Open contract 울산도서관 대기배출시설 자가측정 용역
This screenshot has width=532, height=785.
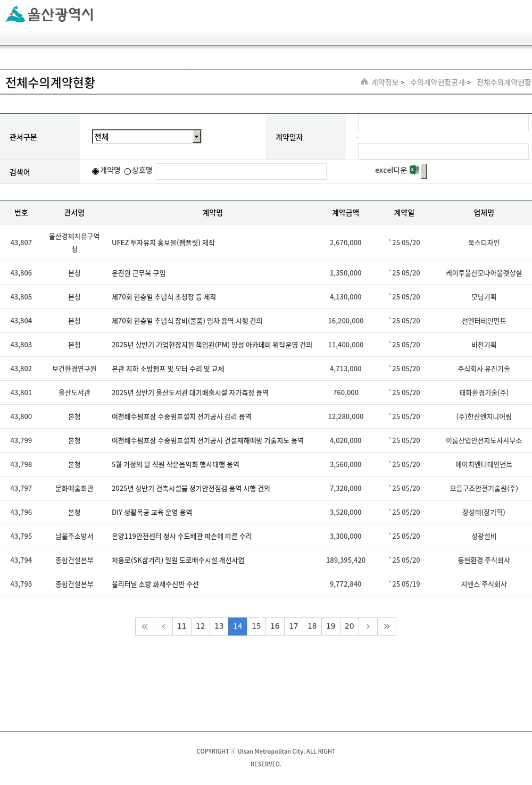coord(190,393)
